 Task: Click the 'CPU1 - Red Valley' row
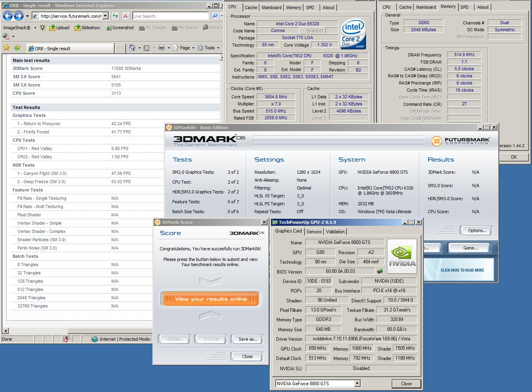tap(115, 148)
